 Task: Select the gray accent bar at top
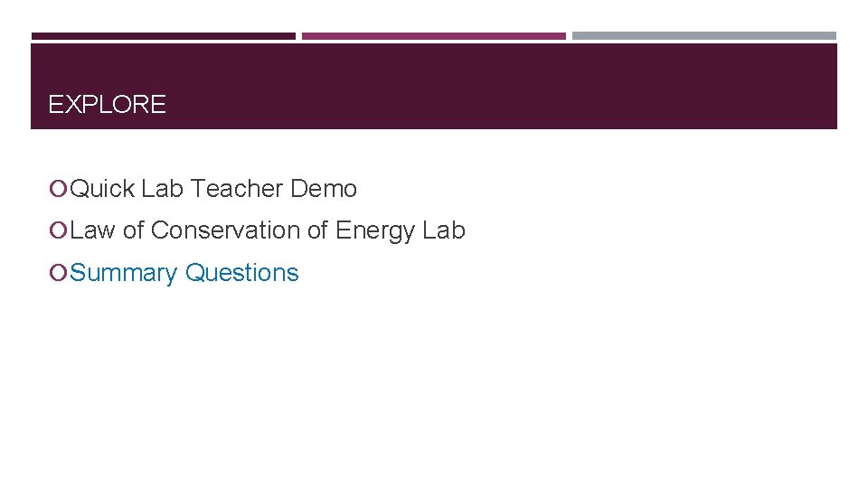(x=704, y=36)
